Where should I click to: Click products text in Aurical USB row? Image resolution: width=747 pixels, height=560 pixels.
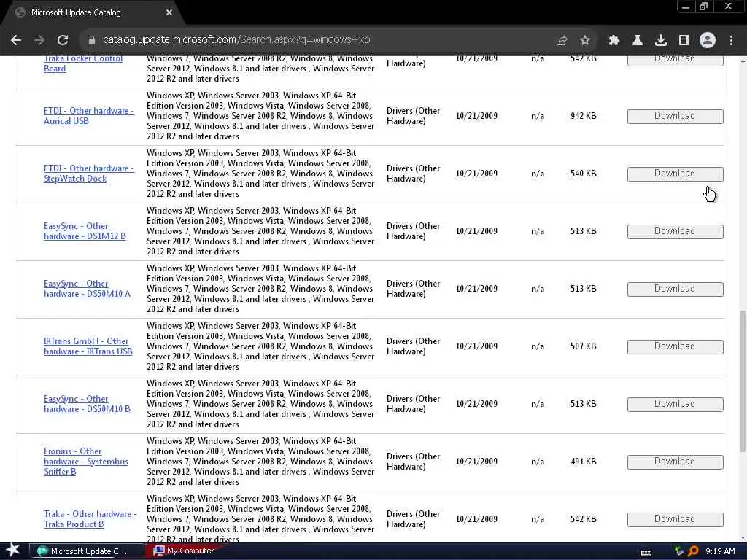pyautogui.click(x=260, y=116)
